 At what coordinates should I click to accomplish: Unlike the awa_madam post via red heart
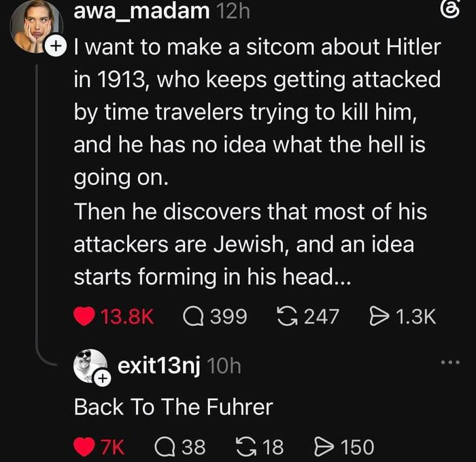(x=84, y=316)
